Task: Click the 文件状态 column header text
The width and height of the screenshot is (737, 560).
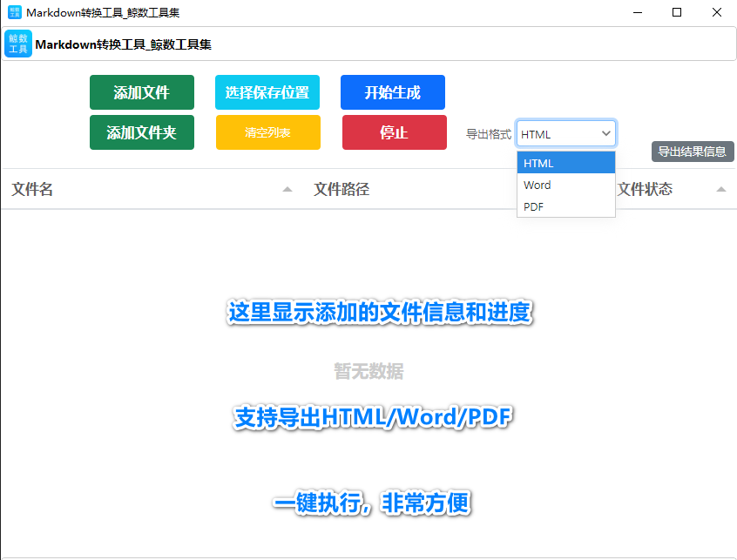Action: pos(645,189)
